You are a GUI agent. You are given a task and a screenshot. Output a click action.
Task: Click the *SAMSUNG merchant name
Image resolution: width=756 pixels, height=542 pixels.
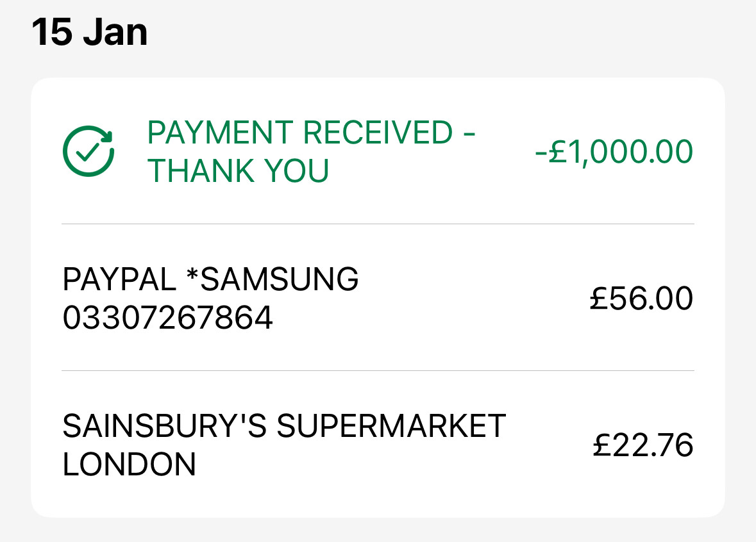pyautogui.click(x=273, y=279)
